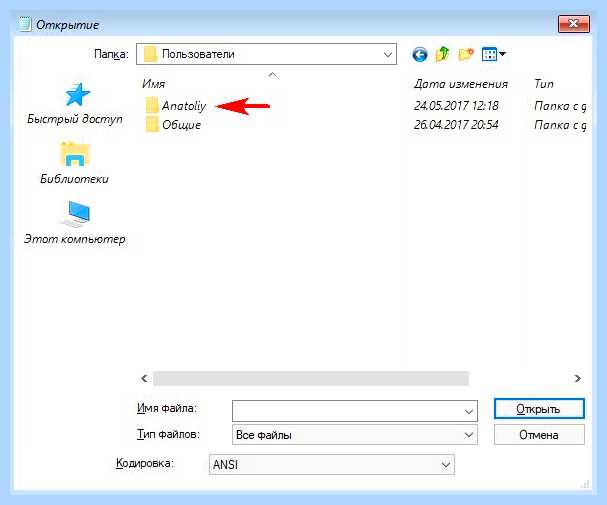Open Быстрый доступ in the sidebar
This screenshot has width=607, height=505.
click(75, 104)
